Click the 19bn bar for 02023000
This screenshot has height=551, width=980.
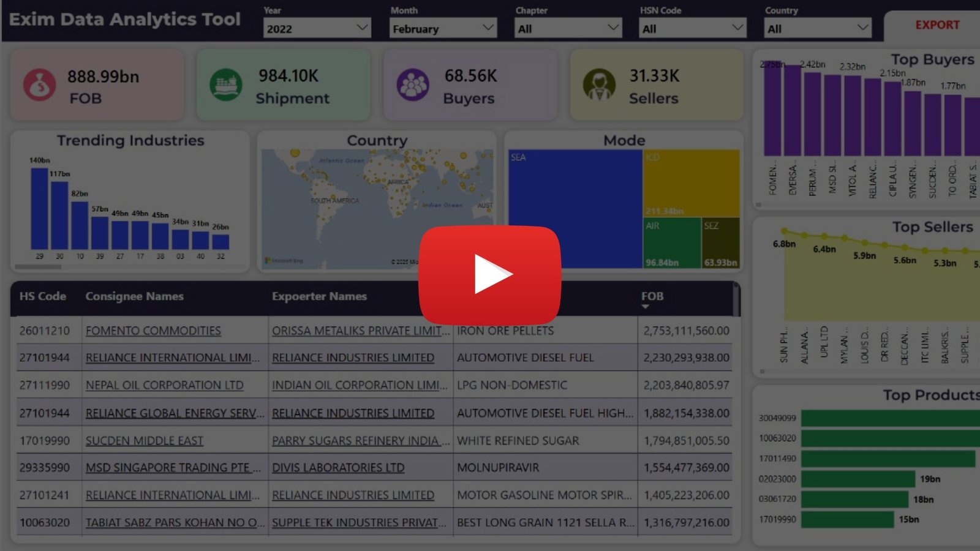(858, 479)
